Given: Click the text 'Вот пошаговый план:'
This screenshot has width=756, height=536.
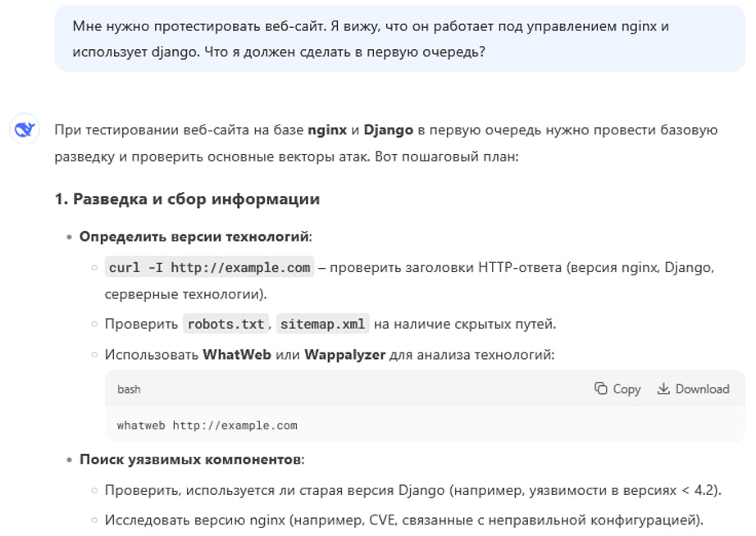Looking at the screenshot, I should pyautogui.click(x=446, y=157).
